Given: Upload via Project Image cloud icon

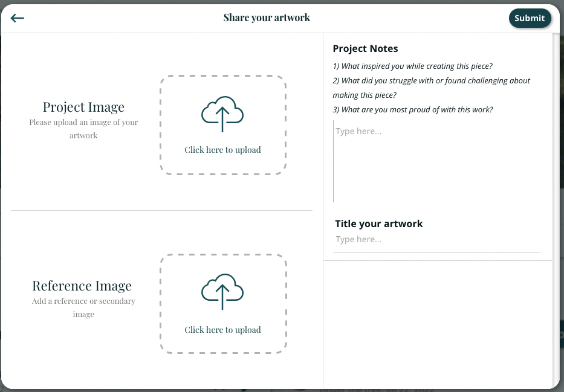Looking at the screenshot, I should coord(222,114).
